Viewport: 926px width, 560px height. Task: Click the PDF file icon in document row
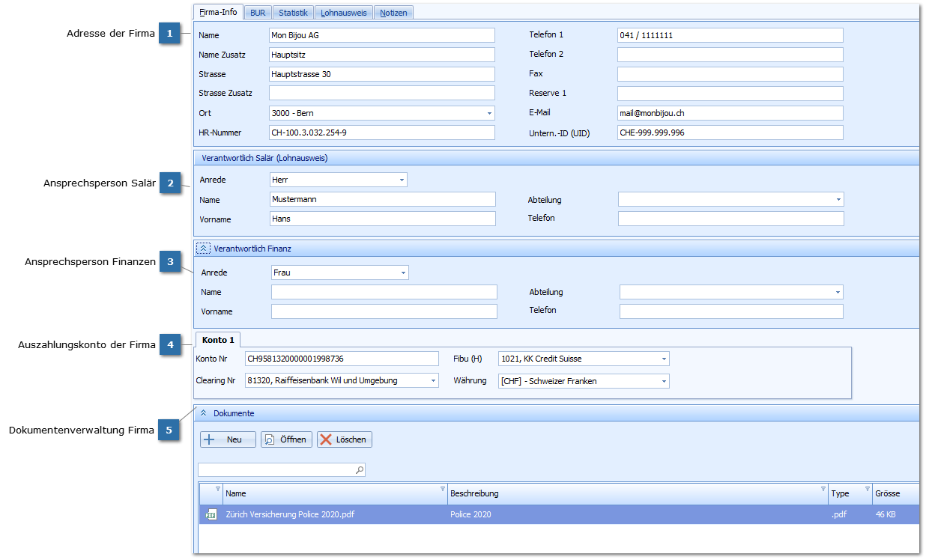click(211, 514)
